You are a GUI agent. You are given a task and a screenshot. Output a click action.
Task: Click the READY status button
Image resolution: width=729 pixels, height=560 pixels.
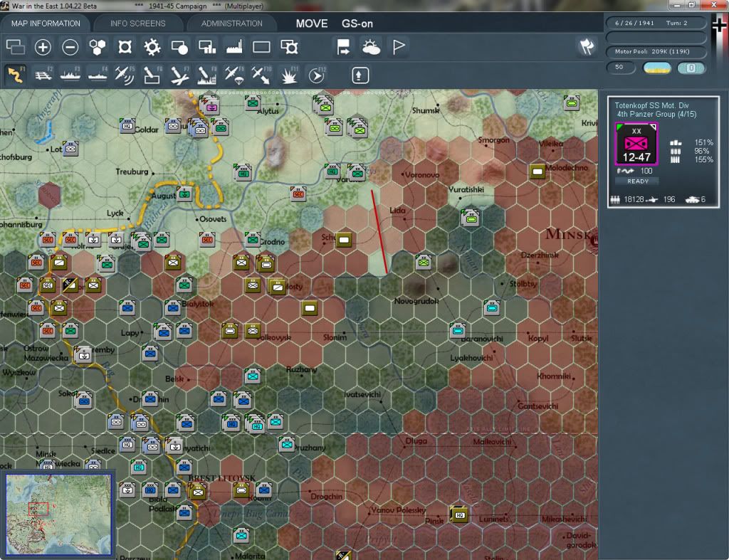(638, 181)
